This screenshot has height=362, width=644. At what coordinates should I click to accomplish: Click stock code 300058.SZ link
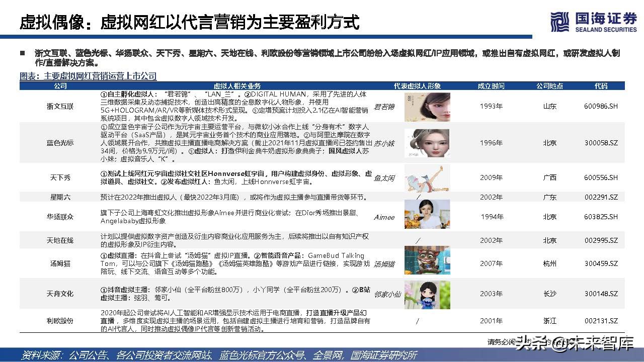coord(601,142)
